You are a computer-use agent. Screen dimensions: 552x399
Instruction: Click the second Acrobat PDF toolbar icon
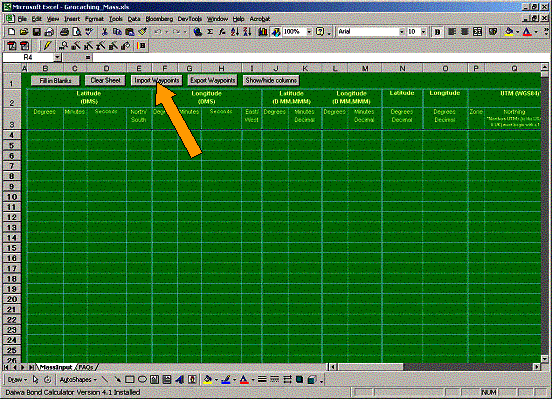point(24,46)
